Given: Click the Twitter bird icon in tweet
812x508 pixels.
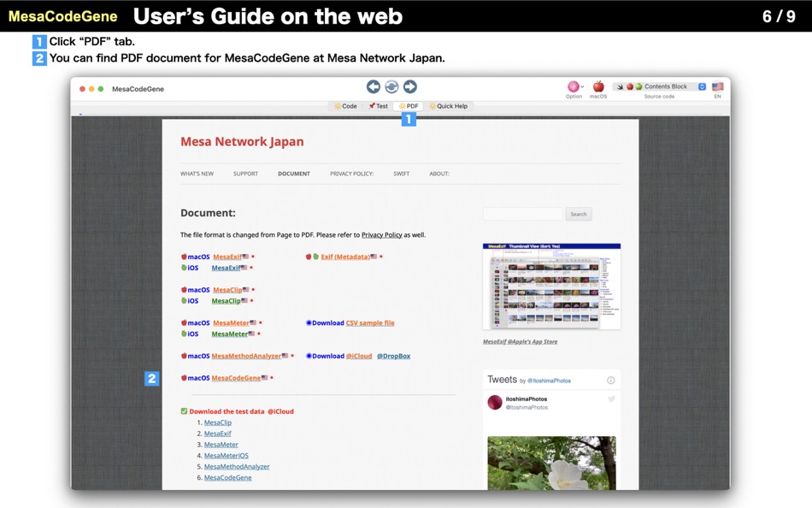Looking at the screenshot, I should [612, 399].
